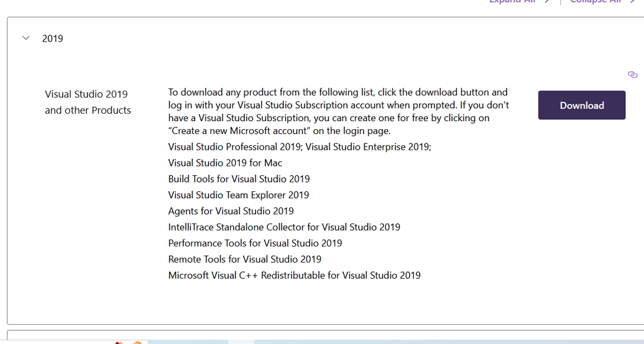Click the collapsed section below 2019
Image resolution: width=644 pixels, height=344 pixels.
pyautogui.click(x=323, y=335)
